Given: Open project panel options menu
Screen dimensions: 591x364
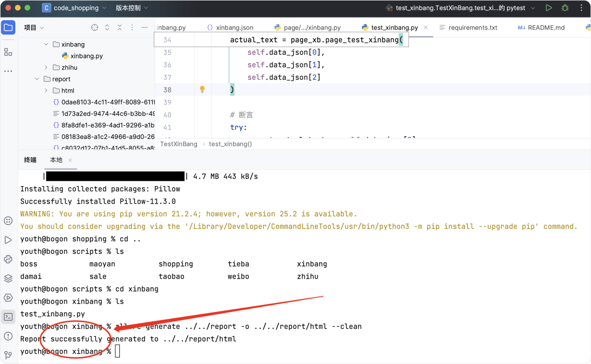Looking at the screenshot, I should (132, 27).
